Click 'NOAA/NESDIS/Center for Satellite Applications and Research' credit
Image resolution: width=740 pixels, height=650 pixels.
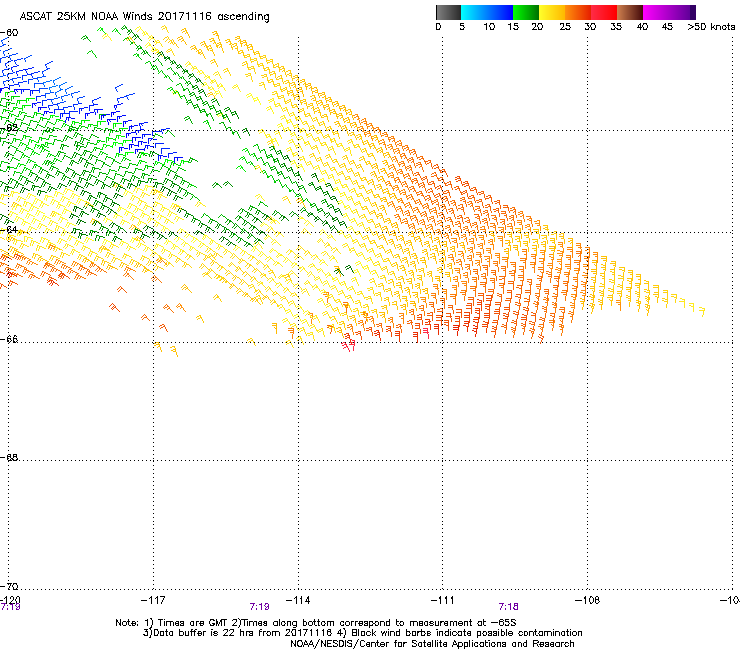point(432,644)
